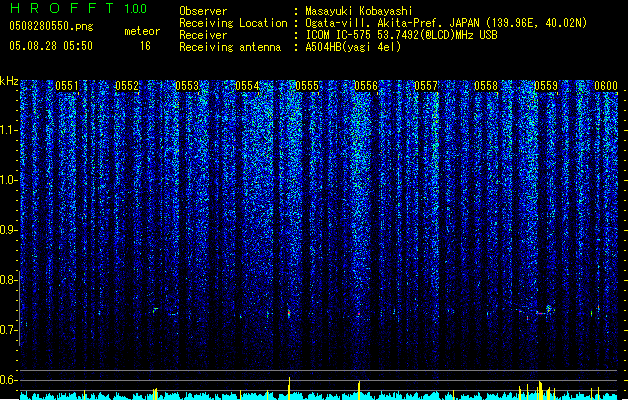Click the 0559 time marker
Viewport: 629px width, 400px height.
(546, 86)
